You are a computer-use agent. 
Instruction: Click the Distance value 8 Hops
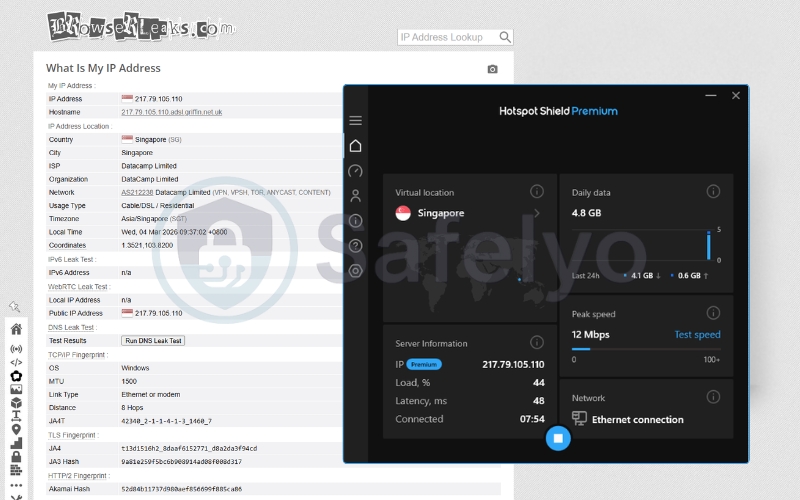tap(132, 408)
